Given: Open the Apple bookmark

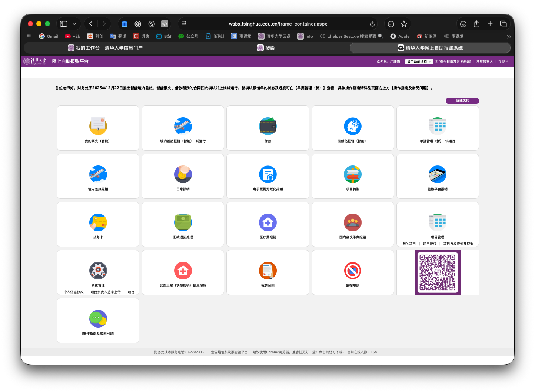Looking at the screenshot, I should 400,36.
